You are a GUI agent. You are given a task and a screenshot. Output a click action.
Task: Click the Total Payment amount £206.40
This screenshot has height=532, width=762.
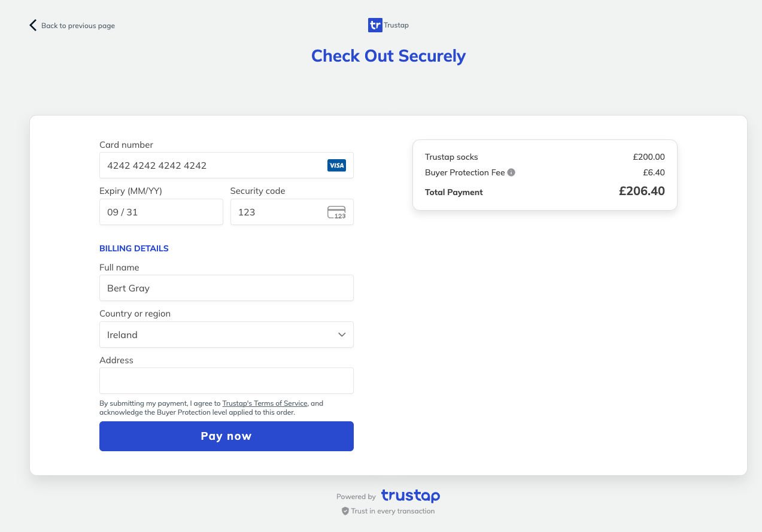[642, 191]
